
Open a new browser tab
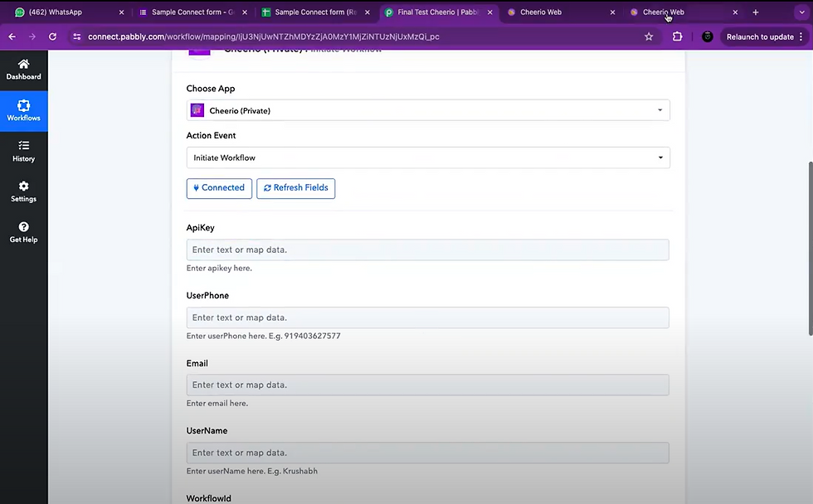point(755,12)
